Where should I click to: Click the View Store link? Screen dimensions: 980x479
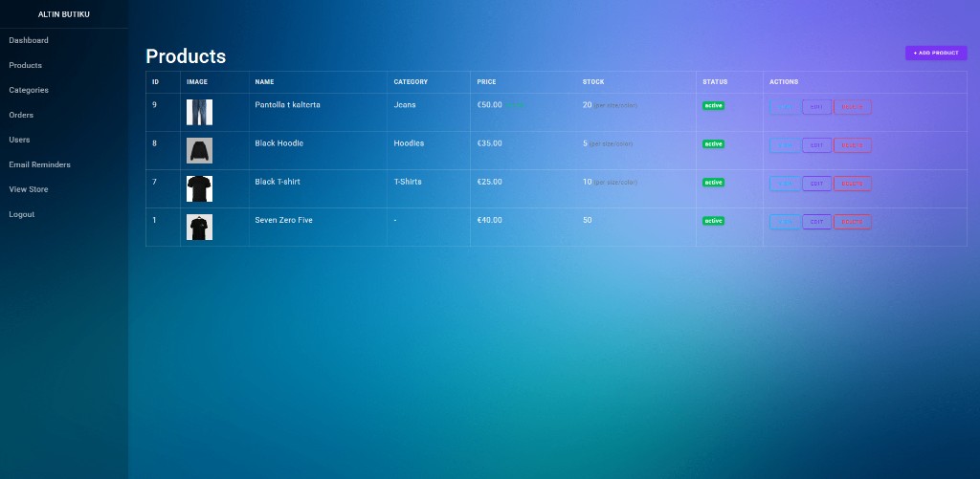pyautogui.click(x=29, y=189)
